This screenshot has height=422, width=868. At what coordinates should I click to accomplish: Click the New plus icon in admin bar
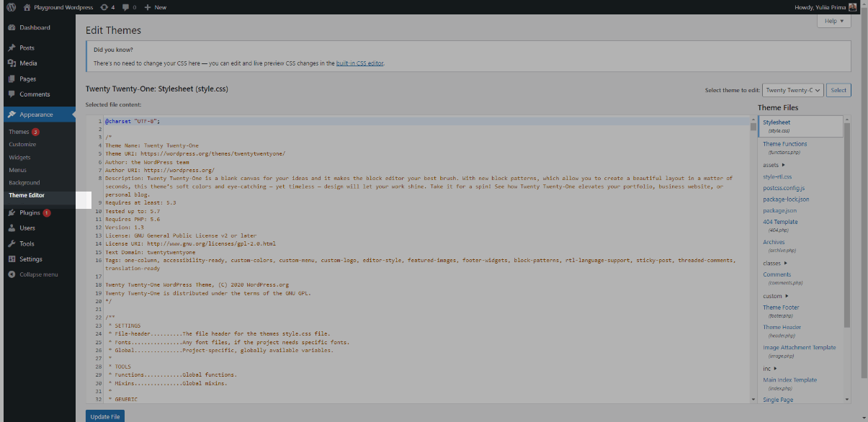[148, 7]
